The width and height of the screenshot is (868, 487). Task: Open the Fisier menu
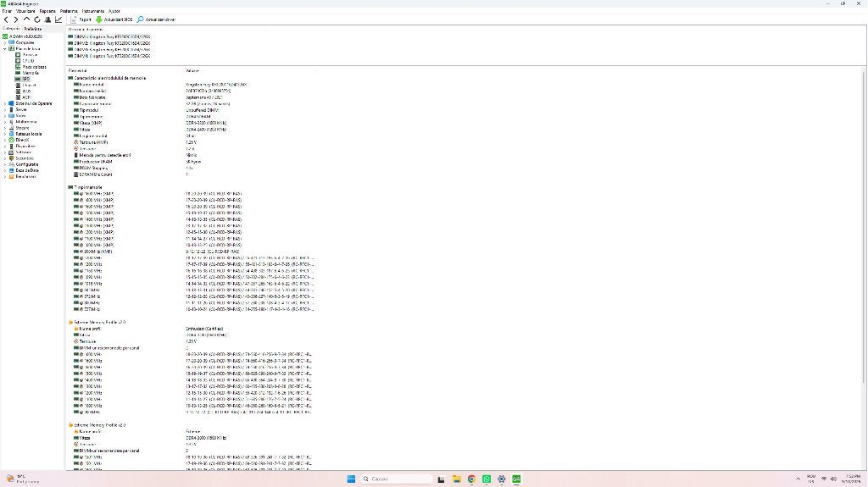pyautogui.click(x=7, y=11)
